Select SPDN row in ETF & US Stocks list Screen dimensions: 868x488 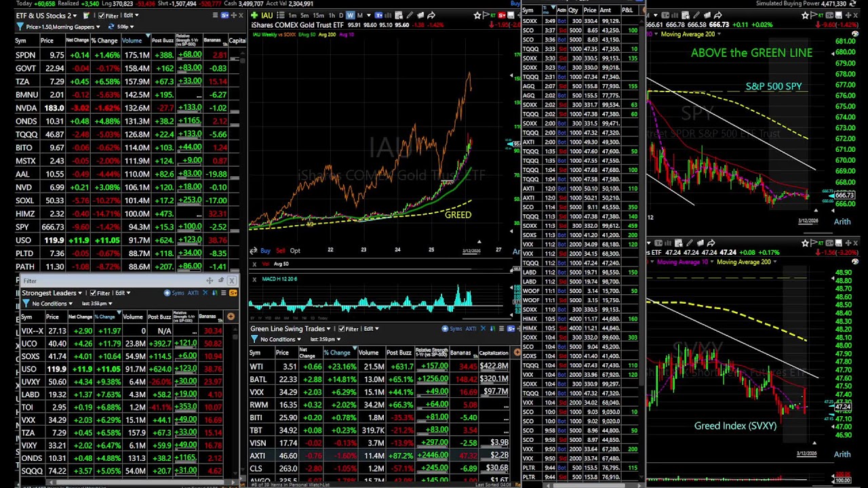[127, 55]
